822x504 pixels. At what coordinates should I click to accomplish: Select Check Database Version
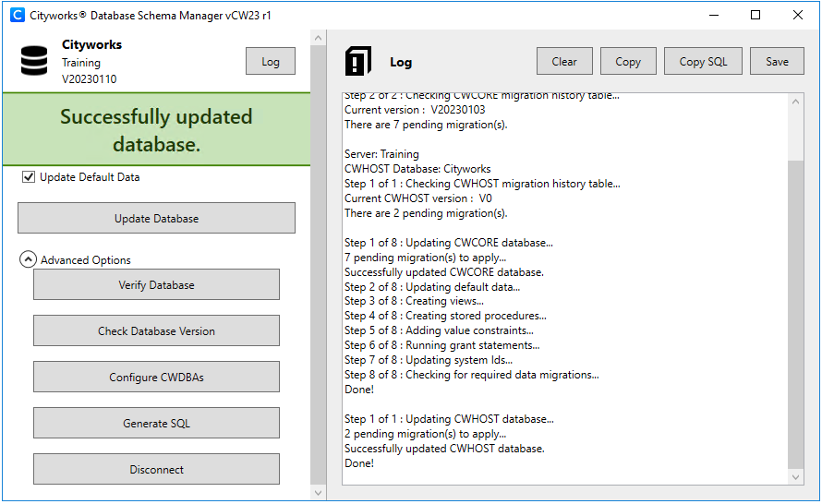(x=156, y=331)
